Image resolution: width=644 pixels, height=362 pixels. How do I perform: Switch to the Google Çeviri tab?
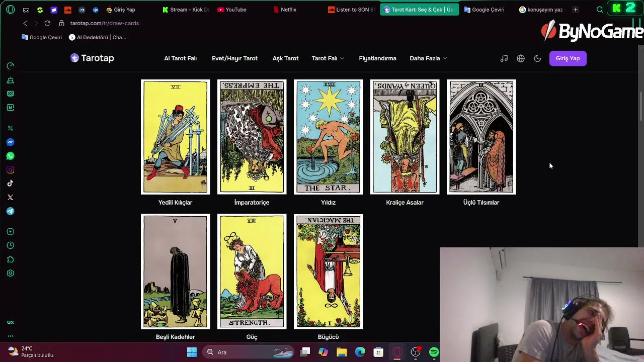click(487, 10)
